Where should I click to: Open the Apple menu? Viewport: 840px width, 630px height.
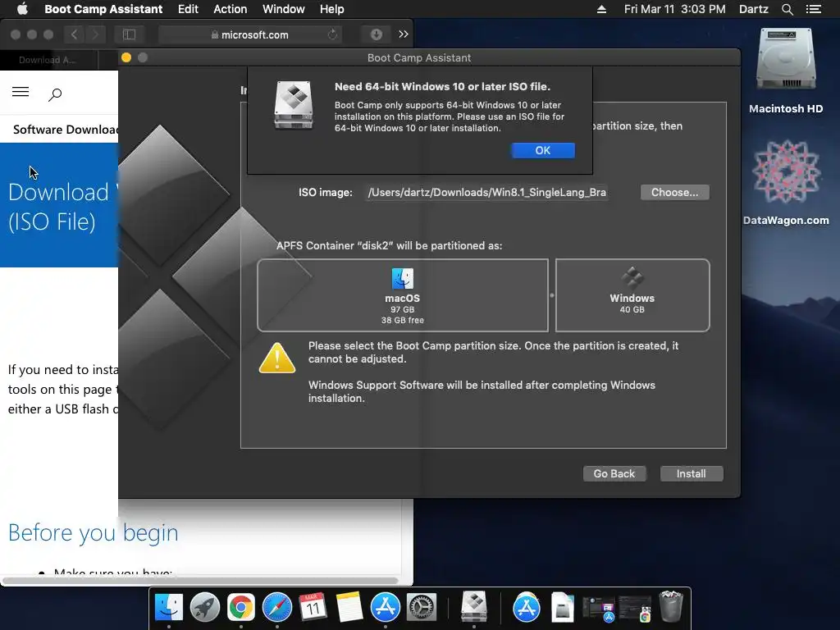22,9
